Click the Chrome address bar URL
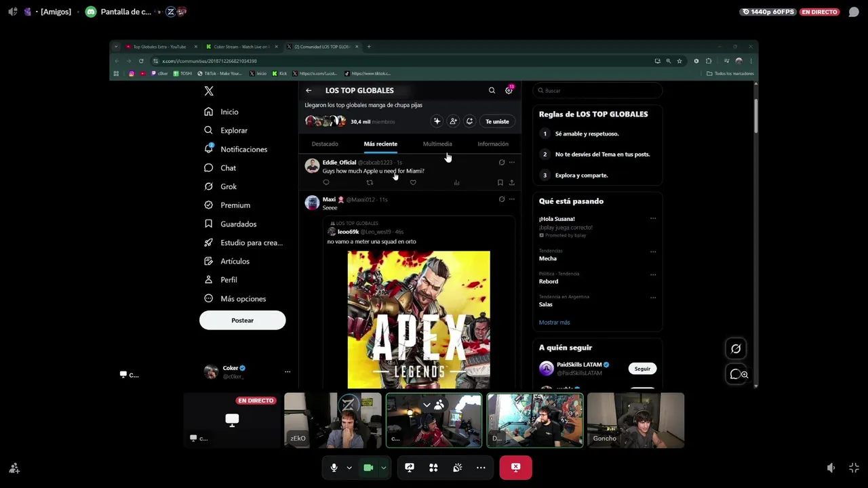The width and height of the screenshot is (868, 488). click(x=210, y=61)
